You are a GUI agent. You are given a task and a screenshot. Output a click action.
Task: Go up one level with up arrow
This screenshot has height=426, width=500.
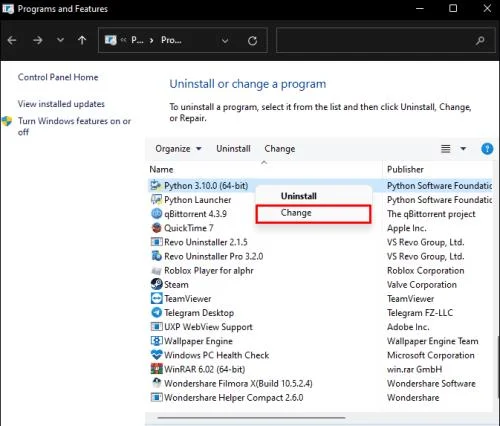(x=82, y=40)
